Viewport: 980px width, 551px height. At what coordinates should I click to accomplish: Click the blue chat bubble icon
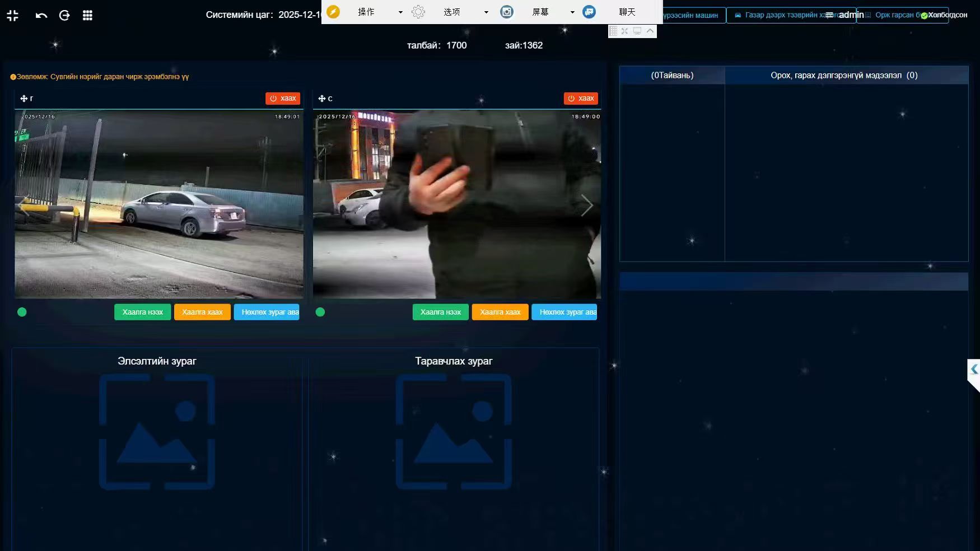[x=589, y=12]
